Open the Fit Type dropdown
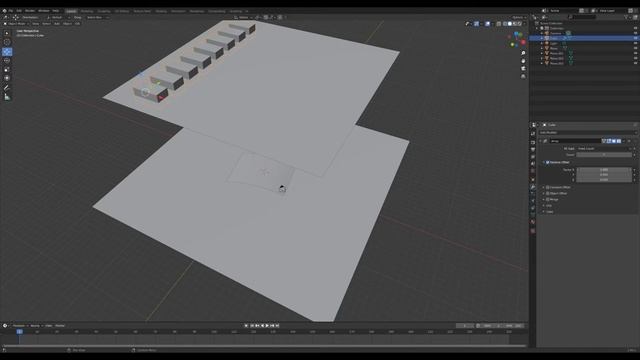 click(x=604, y=149)
